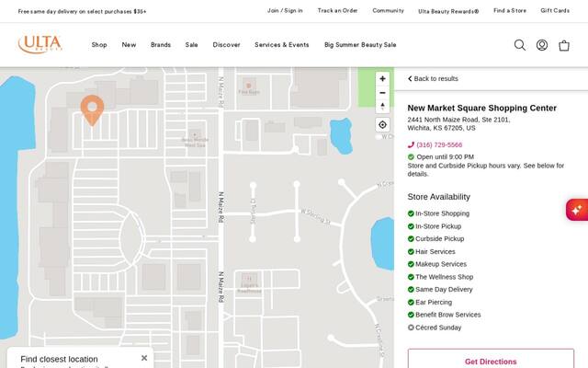
Task: Click Makeup Services availability text
Action: (x=441, y=264)
